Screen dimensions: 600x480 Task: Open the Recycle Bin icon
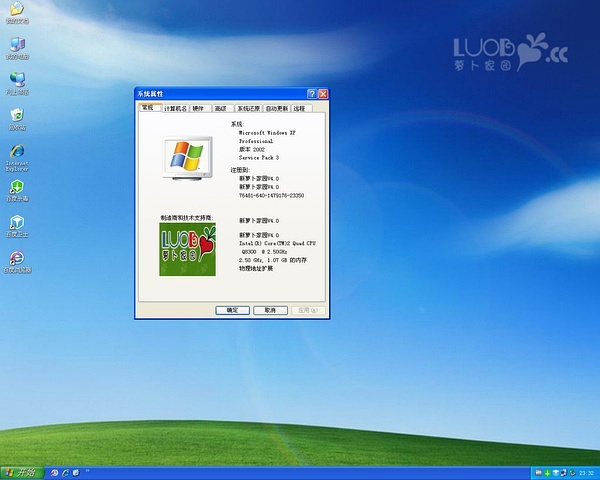[x=17, y=117]
